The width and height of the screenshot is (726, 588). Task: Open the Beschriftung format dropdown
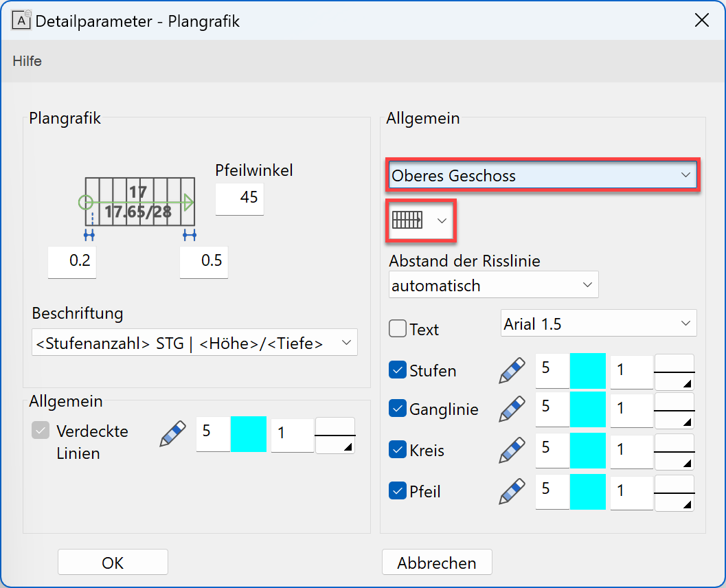[194, 343]
